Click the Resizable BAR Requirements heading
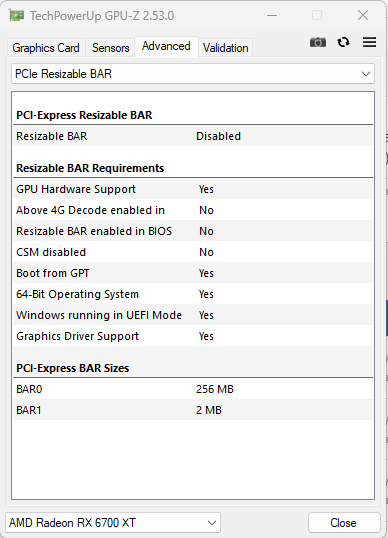388x538 pixels. tap(90, 168)
